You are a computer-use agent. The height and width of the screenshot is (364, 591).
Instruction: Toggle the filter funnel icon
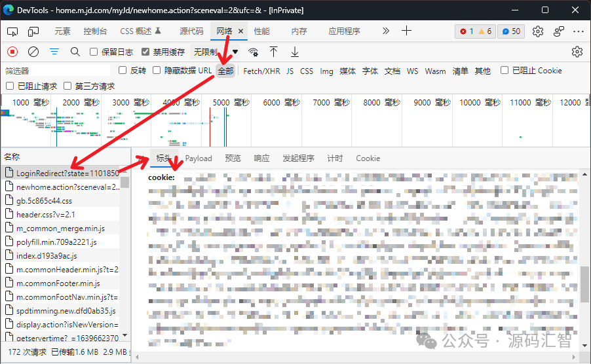click(x=54, y=52)
